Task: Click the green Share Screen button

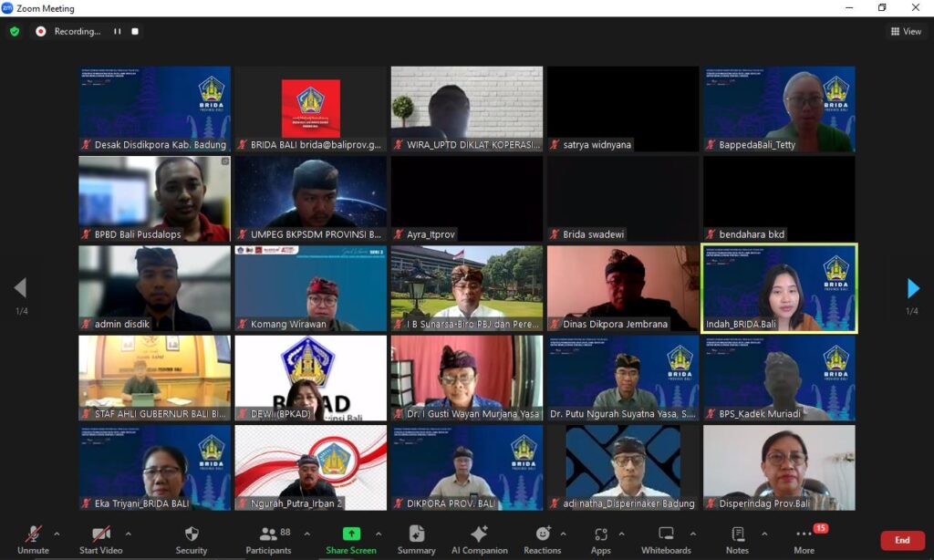Action: pos(351,540)
